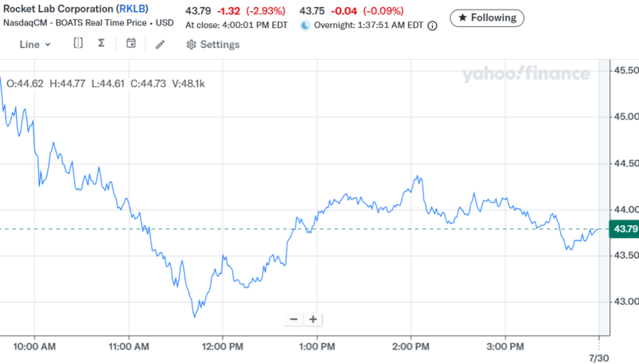The height and width of the screenshot is (364, 639).
Task: Click the overnight moon icon
Action: [x=305, y=26]
